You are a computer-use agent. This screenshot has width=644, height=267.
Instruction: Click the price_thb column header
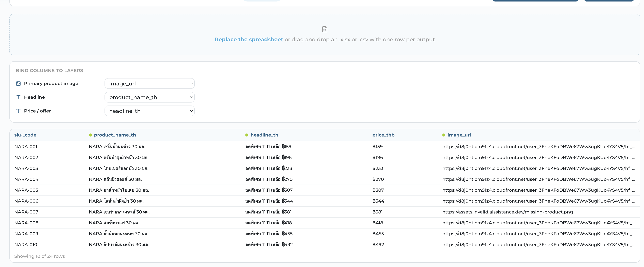coord(383,135)
